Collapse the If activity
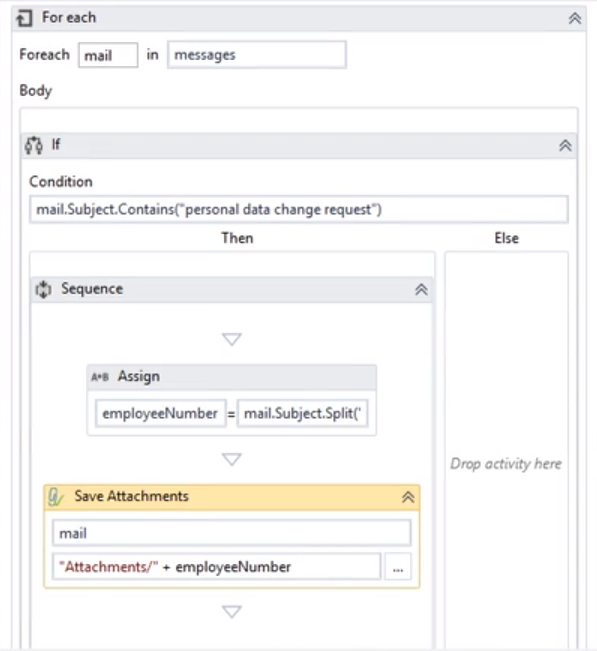Image resolution: width=597 pixels, height=651 pixels. point(565,146)
